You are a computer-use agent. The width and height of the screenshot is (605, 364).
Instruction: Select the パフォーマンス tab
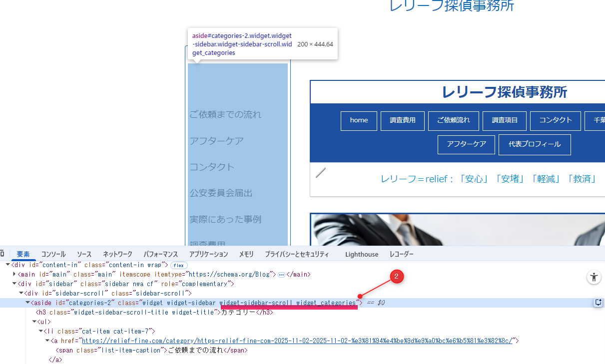click(161, 254)
